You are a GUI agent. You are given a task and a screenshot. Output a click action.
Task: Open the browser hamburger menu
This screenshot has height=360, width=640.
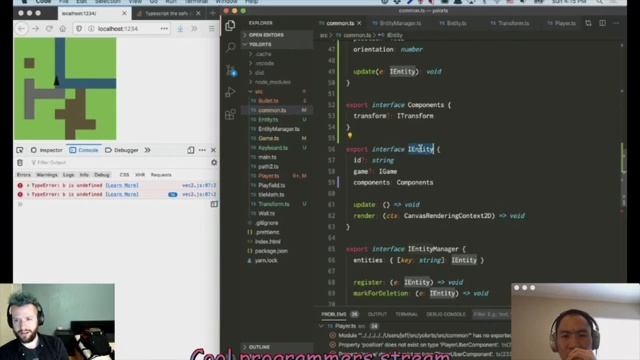pos(211,29)
